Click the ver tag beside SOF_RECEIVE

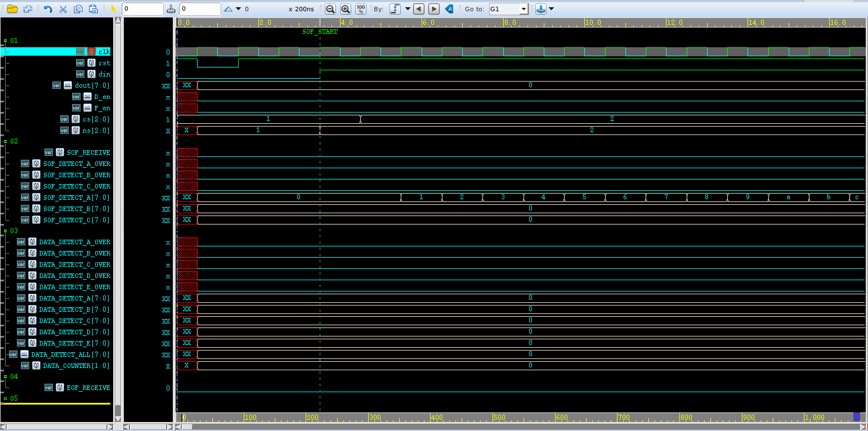(49, 152)
